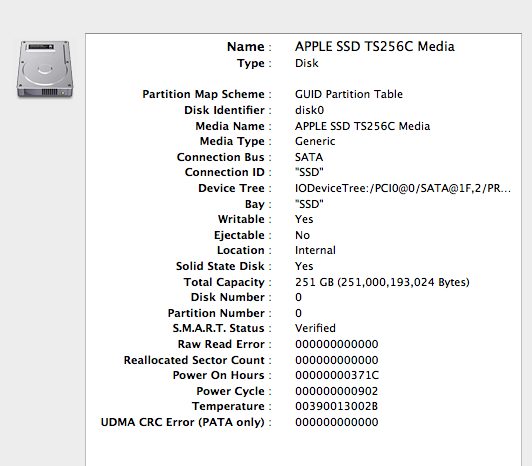532x466 pixels.
Task: Click the Connection Bus label
Action: click(221, 157)
